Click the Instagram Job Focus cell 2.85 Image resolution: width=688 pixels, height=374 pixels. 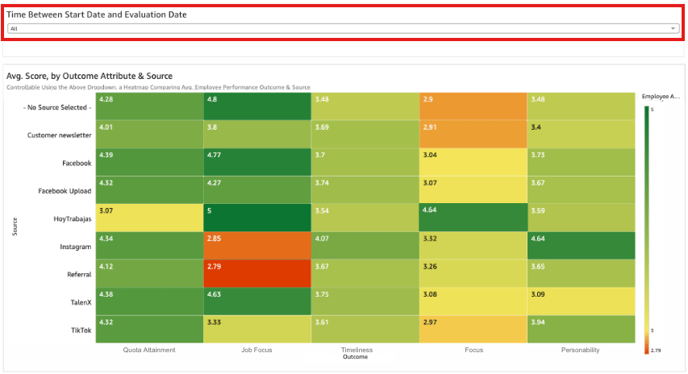(257, 246)
